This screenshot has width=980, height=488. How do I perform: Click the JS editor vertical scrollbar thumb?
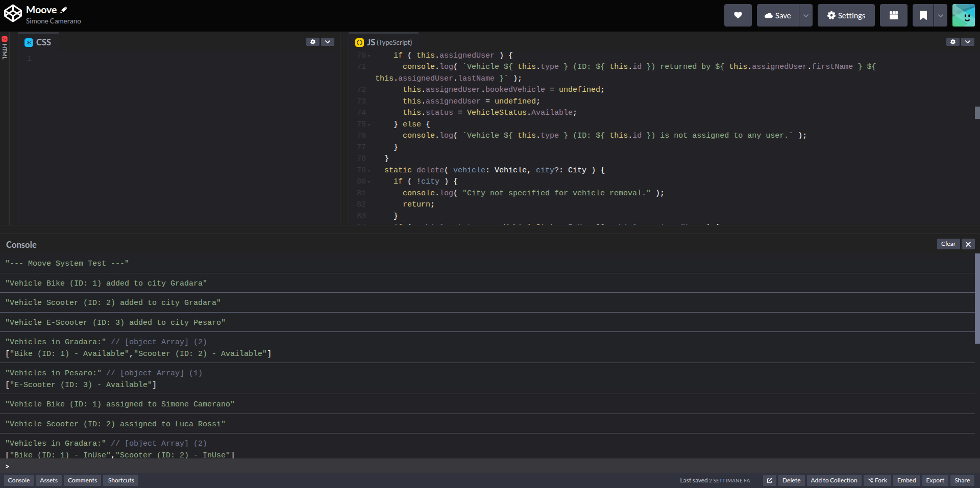[x=977, y=113]
